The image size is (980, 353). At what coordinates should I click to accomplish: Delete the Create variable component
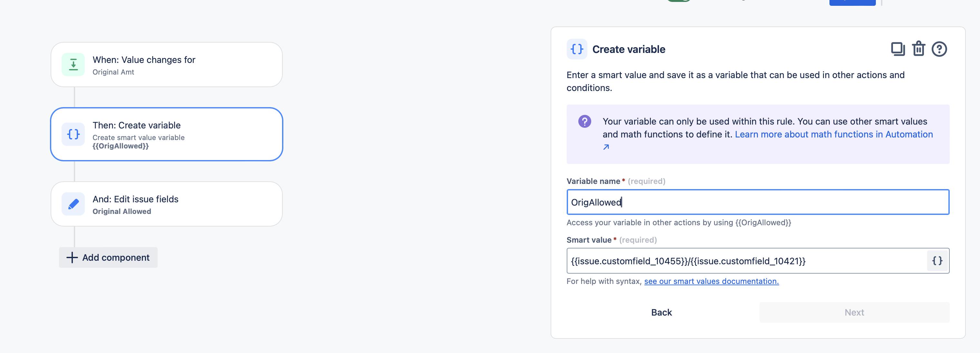(918, 49)
